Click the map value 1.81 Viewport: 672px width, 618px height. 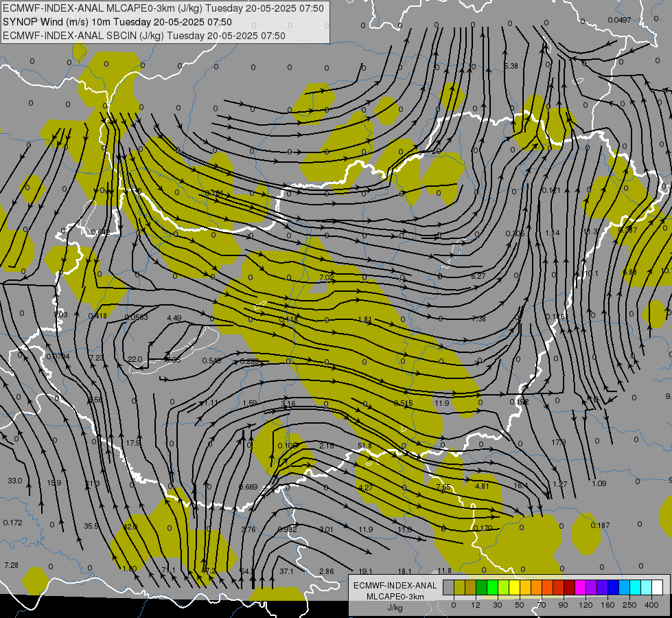(x=364, y=319)
